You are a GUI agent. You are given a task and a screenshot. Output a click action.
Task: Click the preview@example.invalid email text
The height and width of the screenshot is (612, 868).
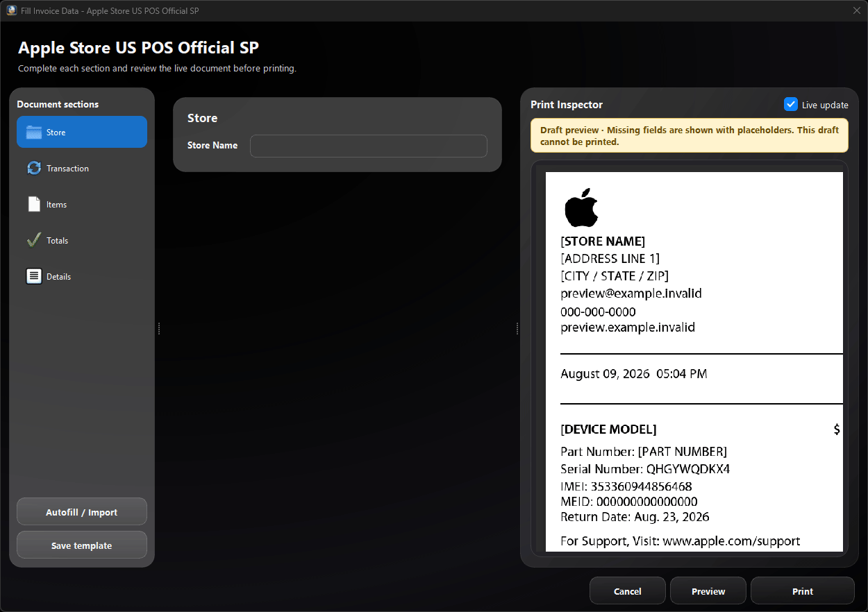(x=631, y=294)
